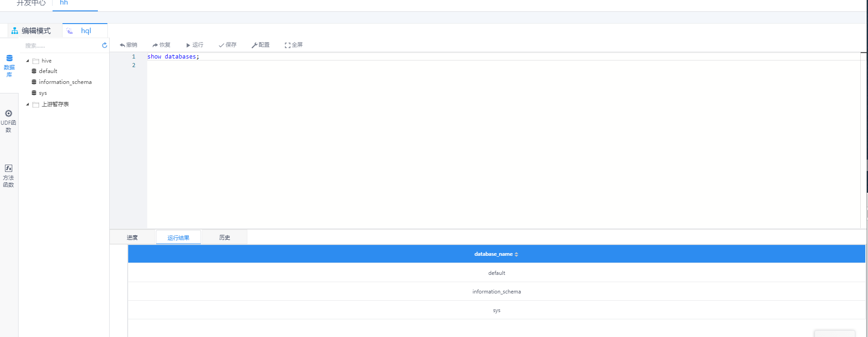Click the hive folder icon
The height and width of the screenshot is (337, 868).
click(x=36, y=61)
